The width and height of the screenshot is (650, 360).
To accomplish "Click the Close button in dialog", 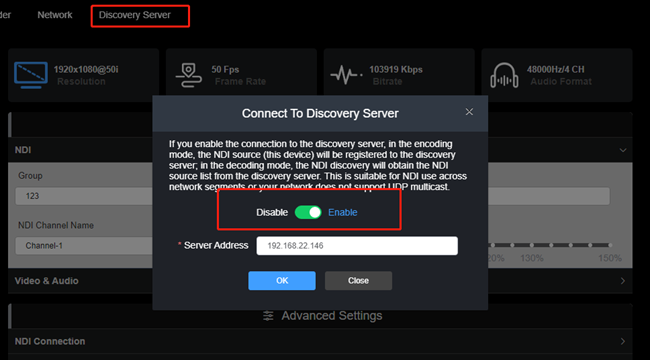I will [x=358, y=281].
